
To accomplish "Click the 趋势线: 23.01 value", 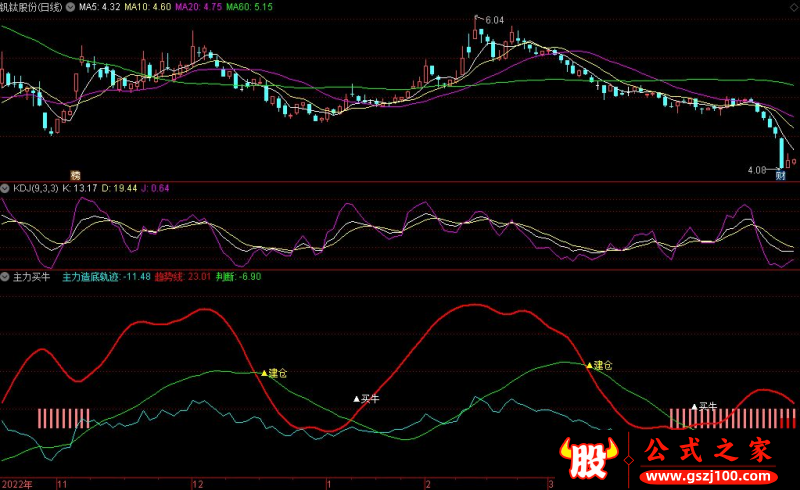I will pyautogui.click(x=183, y=277).
